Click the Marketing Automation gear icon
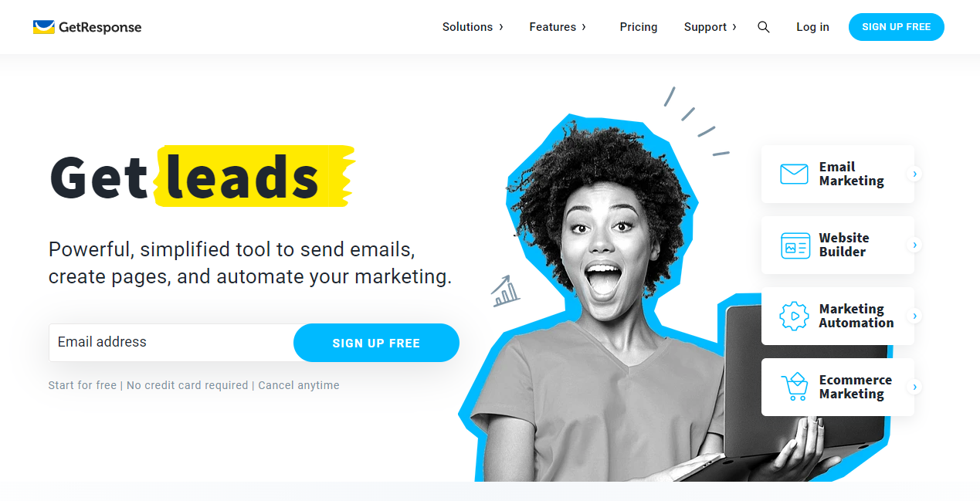980x501 pixels. 794,316
